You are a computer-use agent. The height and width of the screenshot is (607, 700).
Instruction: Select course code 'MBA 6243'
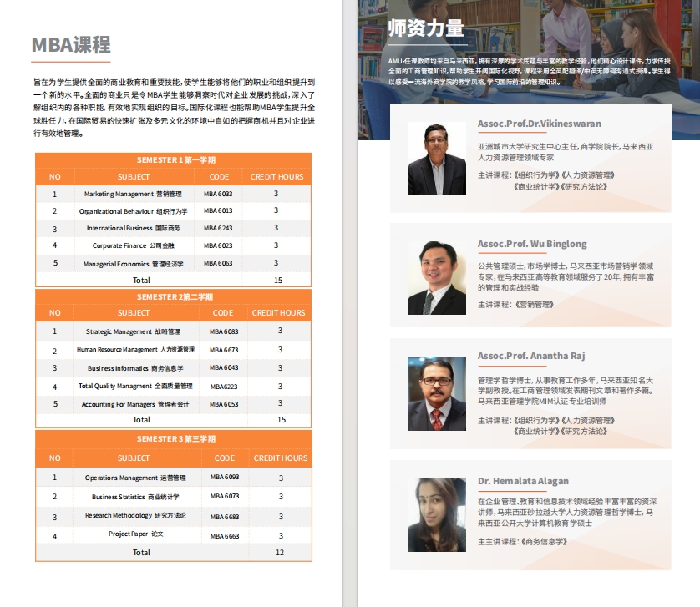pyautogui.click(x=218, y=228)
